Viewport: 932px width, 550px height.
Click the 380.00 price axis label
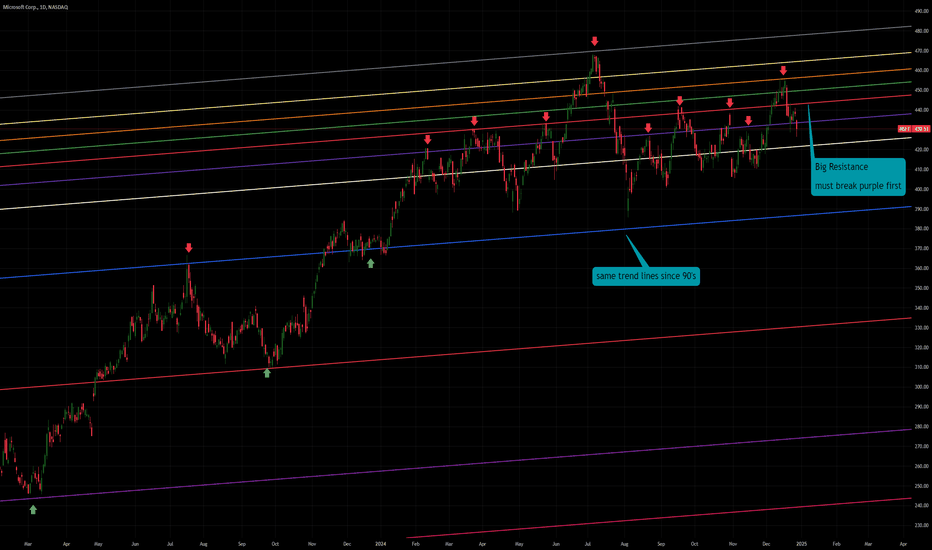pyautogui.click(x=922, y=228)
